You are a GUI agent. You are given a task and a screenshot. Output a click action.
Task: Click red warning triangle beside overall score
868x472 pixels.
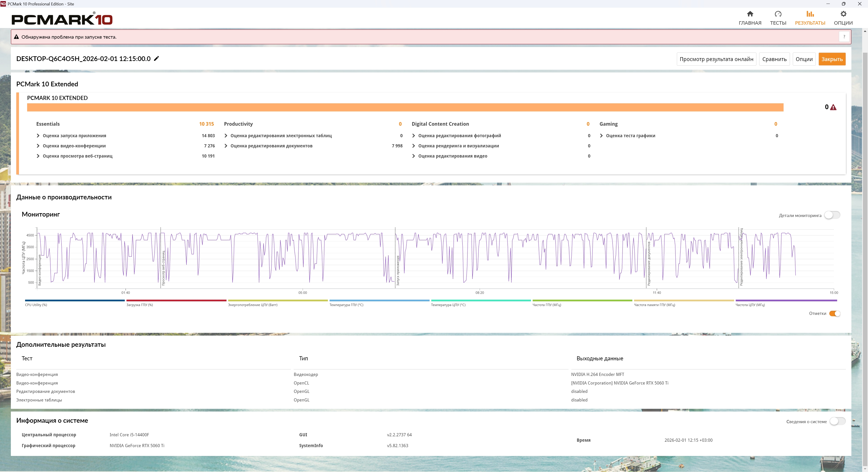833,107
